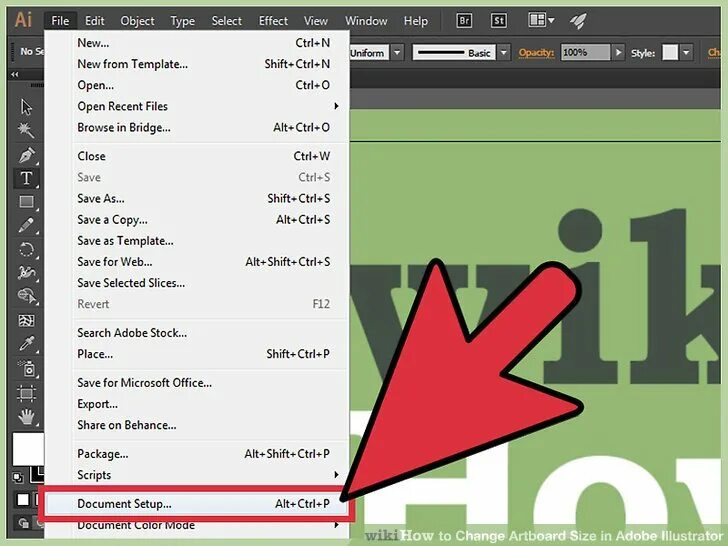Click the drawing mode icon at toolbar bottom
This screenshot has width=728, height=546.
tap(23, 523)
